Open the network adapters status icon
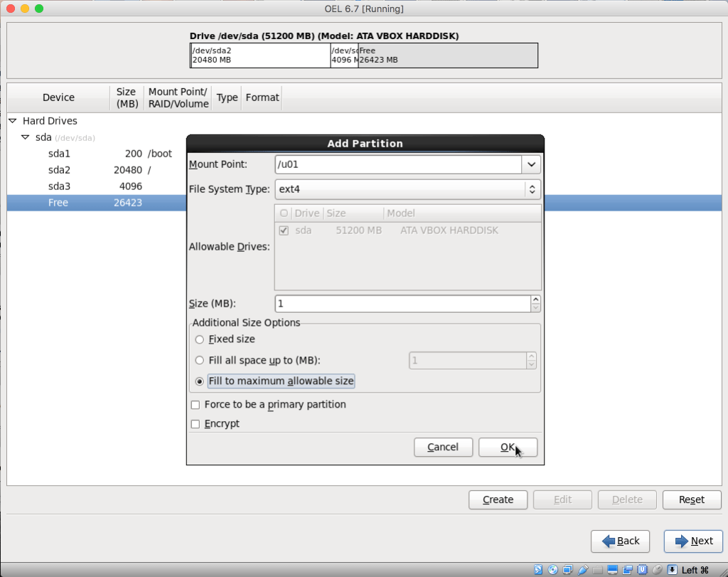Viewport: 728px width, 577px height. pyautogui.click(x=568, y=570)
